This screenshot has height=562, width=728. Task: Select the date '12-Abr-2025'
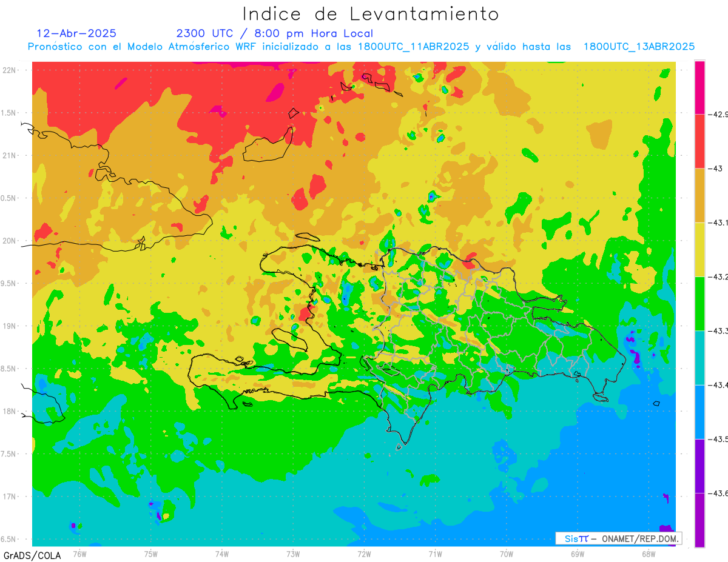click(x=76, y=33)
